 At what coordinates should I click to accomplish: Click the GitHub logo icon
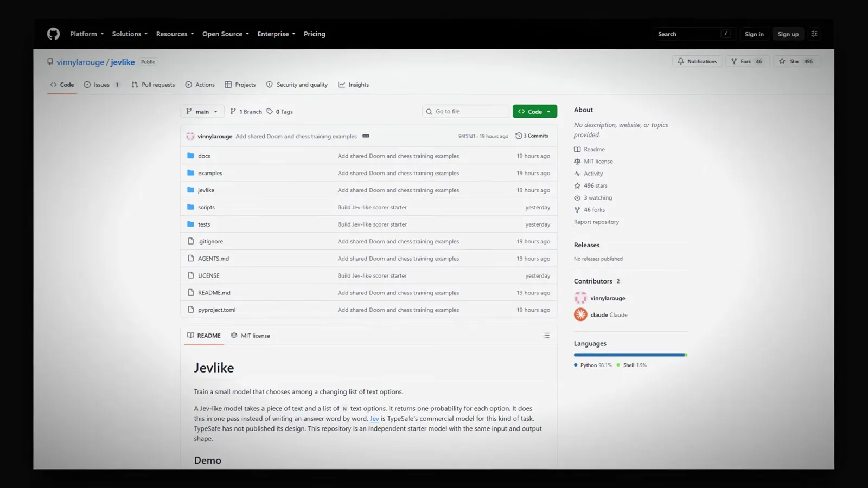tap(53, 34)
